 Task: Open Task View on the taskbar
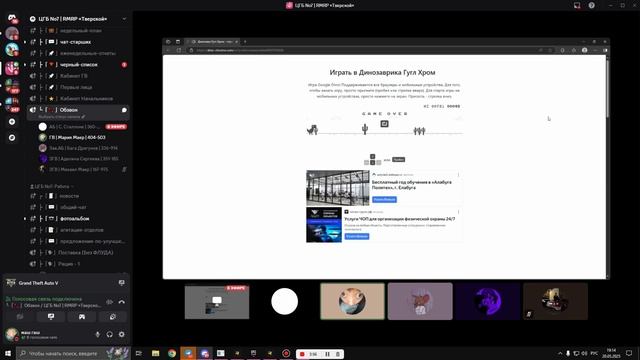pos(139,353)
